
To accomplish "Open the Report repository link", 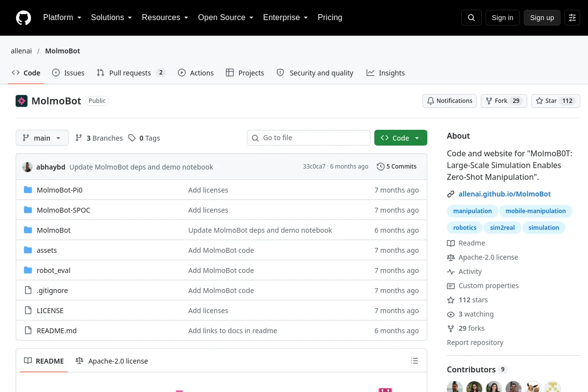I will click(x=475, y=343).
